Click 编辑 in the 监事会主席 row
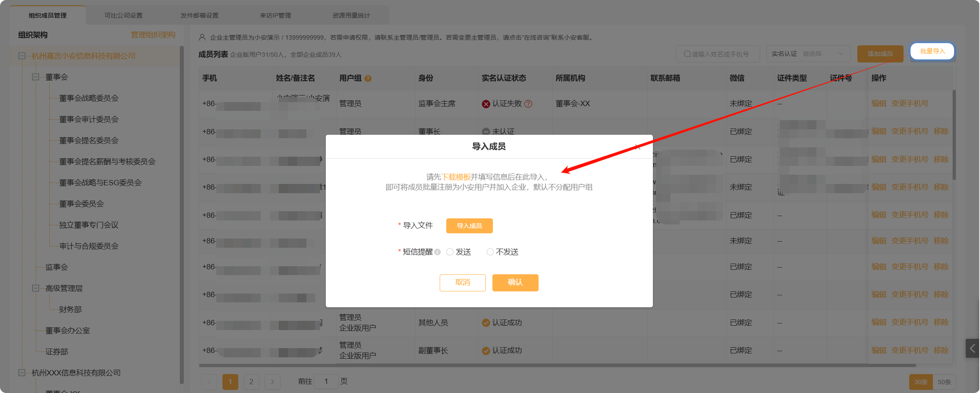This screenshot has width=980, height=393. click(879, 103)
